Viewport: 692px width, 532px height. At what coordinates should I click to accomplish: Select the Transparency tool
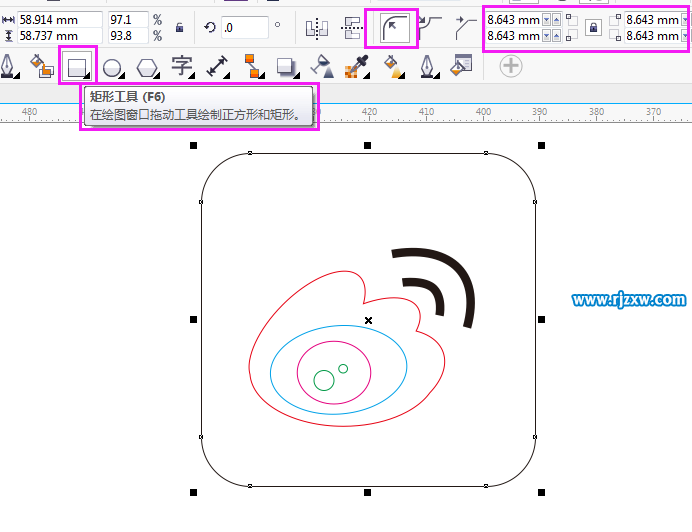322,66
